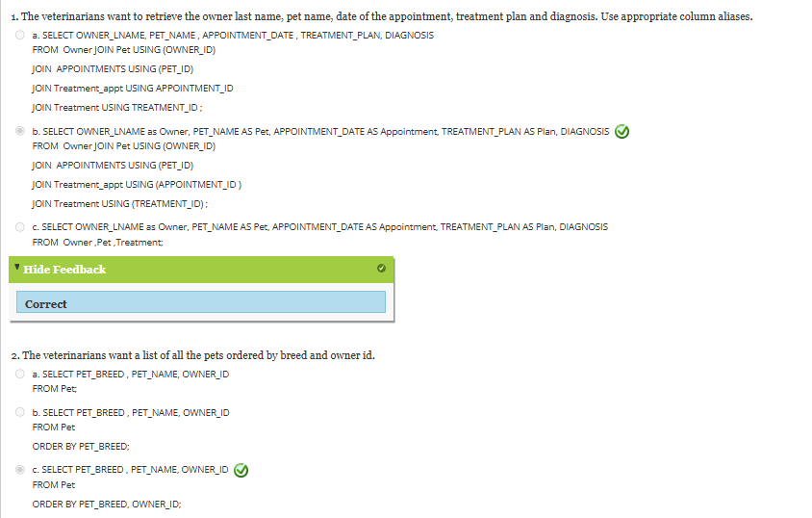Screen dimensions: 812x518
Task: Click 'JOIN Treatment USING (TREATMENT_ID) ;' line
Action: (120, 204)
